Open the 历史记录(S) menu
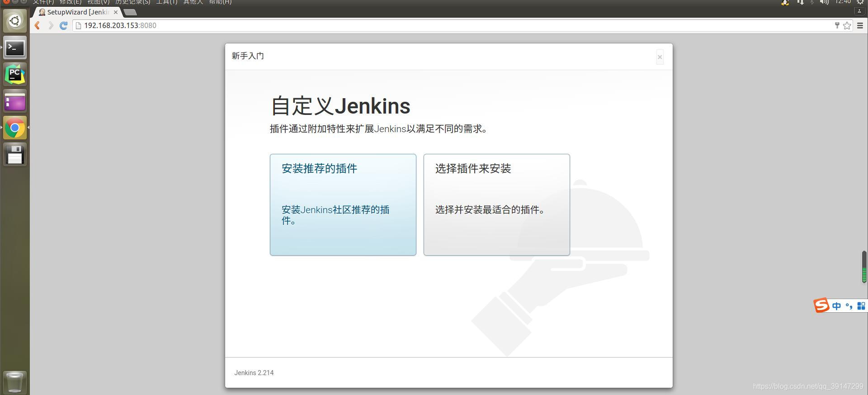This screenshot has width=868, height=395. click(x=132, y=2)
